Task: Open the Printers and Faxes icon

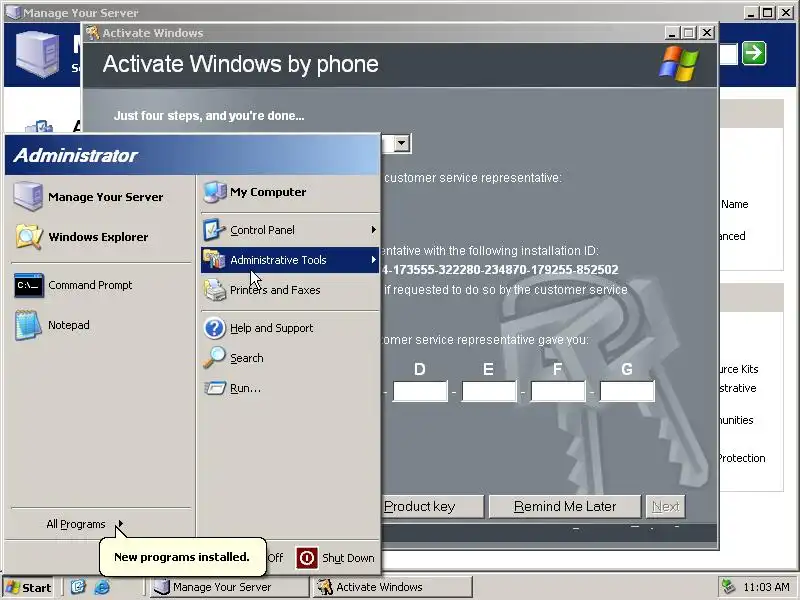Action: [214, 290]
